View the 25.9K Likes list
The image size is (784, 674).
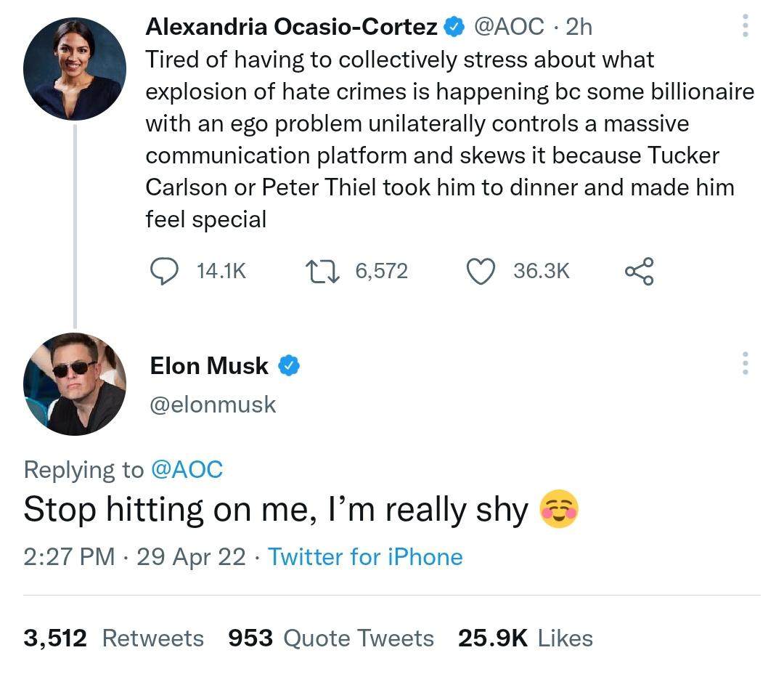pos(525,638)
